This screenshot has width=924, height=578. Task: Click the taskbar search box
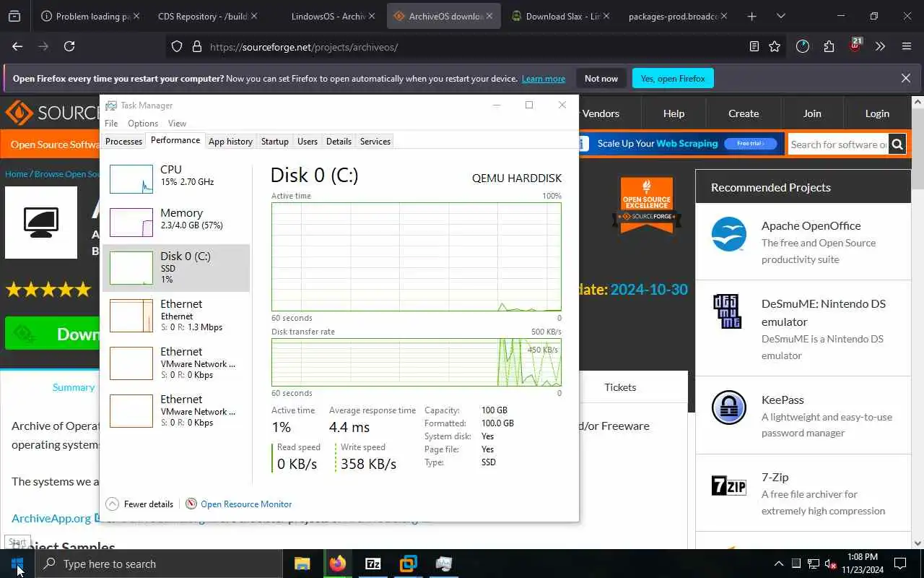click(160, 564)
